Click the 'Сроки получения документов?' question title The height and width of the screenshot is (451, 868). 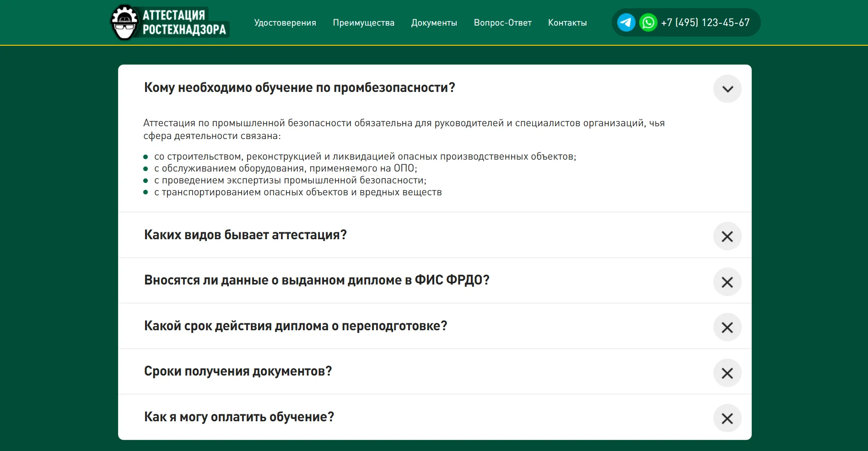coord(238,371)
